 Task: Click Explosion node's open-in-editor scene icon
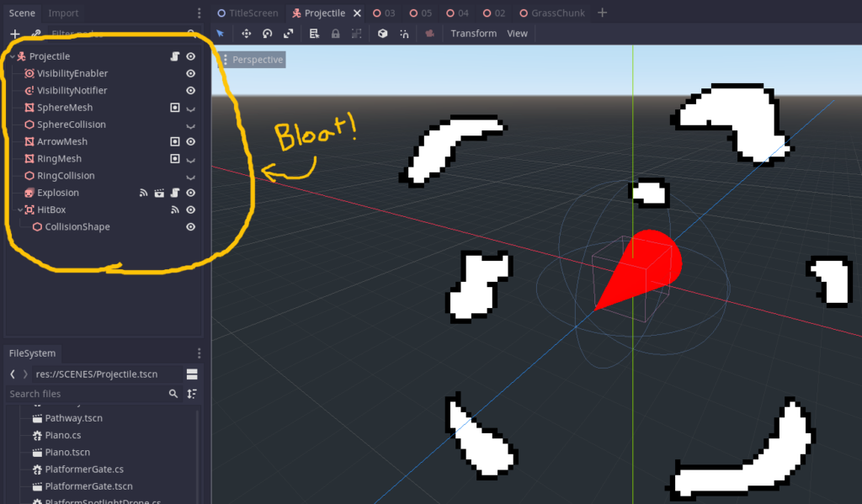(159, 193)
